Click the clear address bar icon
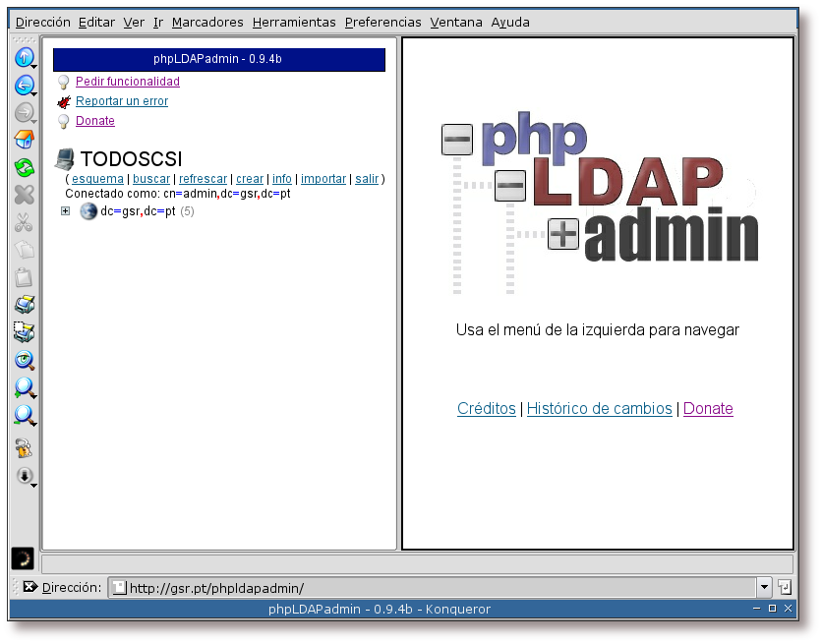Screen dimensions: 822x644 [29, 587]
